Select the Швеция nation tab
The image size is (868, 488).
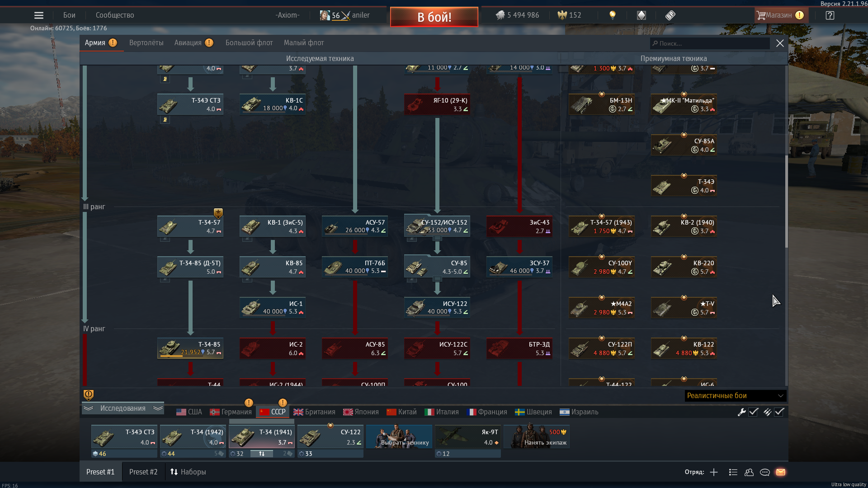point(533,412)
